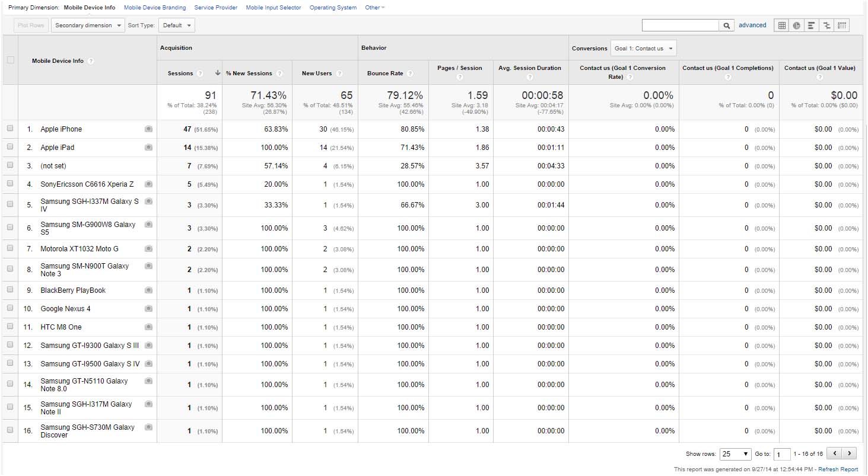Screen dimensions: 868x476
Task: Toggle the select-all checkbox in table header
Action: [10, 60]
